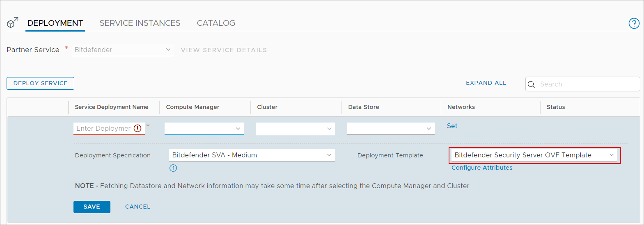The image size is (644, 225).
Task: Open the Data Store dropdown
Action: click(x=390, y=128)
